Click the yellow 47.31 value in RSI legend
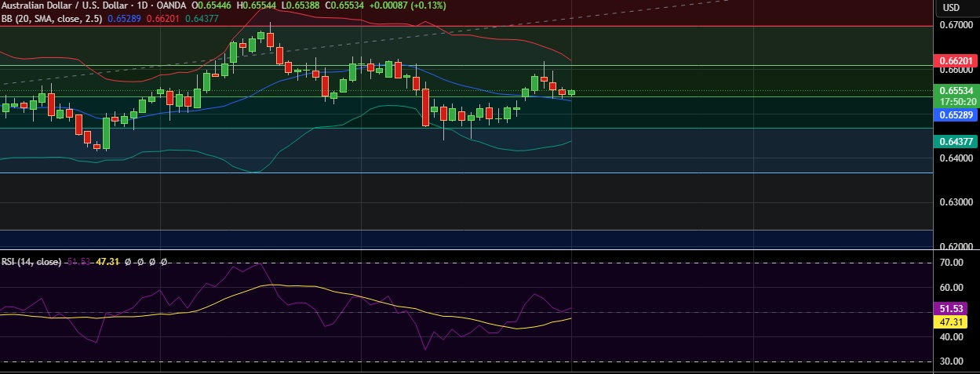 (107, 262)
